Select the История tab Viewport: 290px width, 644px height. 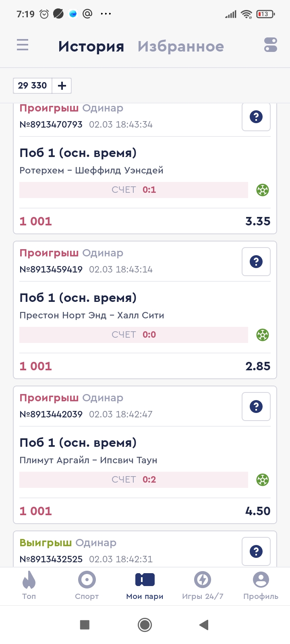(x=91, y=47)
